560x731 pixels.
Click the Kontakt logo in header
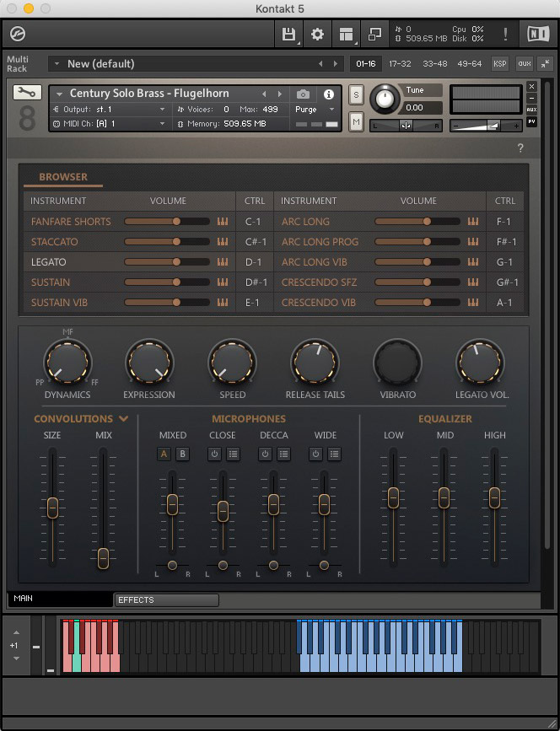click(x=18, y=34)
